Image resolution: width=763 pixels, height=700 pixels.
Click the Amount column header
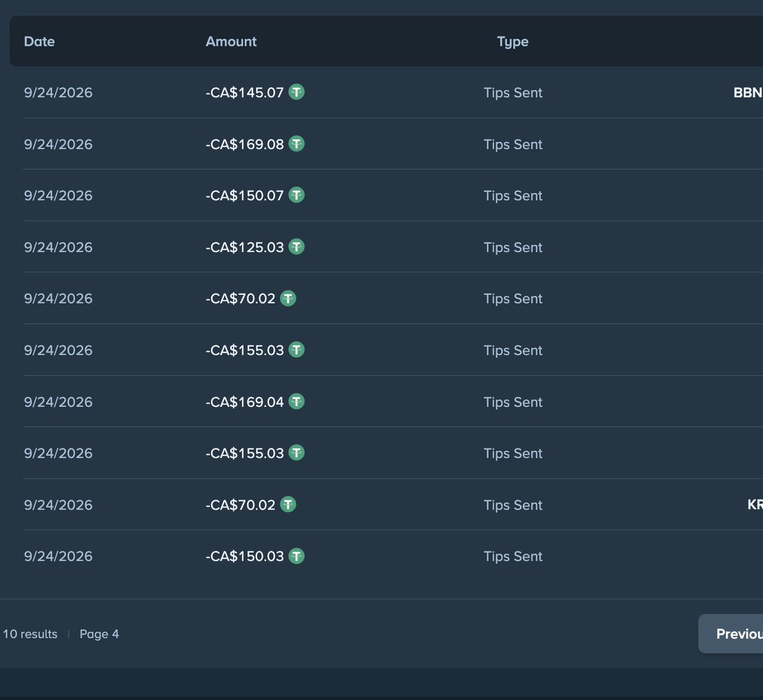coord(231,41)
